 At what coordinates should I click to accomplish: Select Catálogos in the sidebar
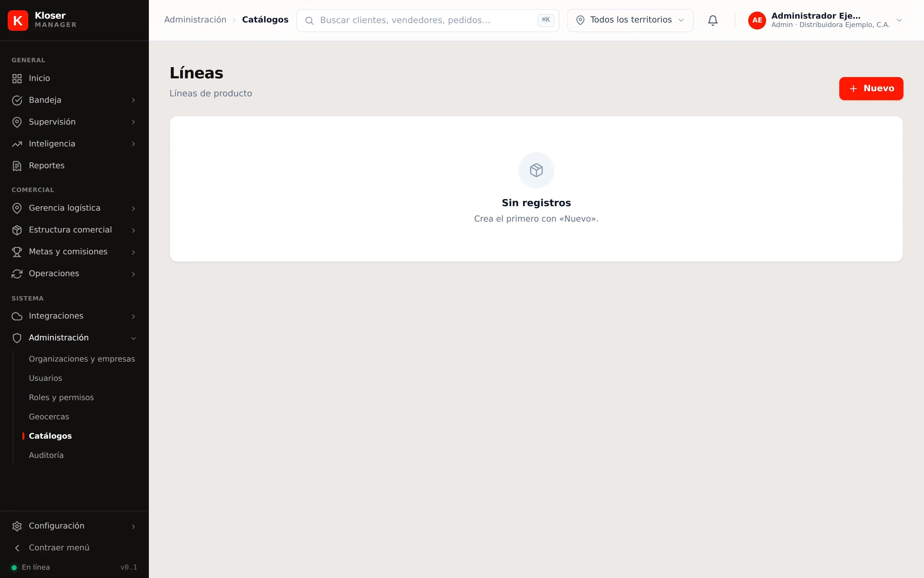point(50,436)
